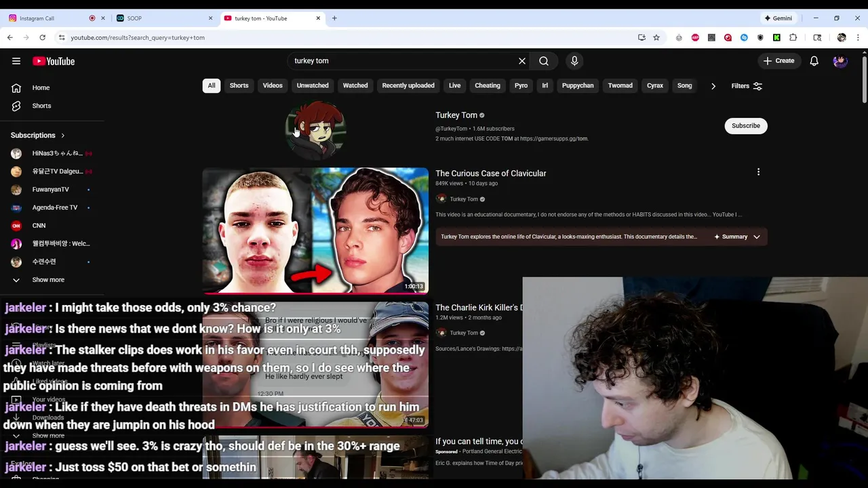The height and width of the screenshot is (488, 868).
Task: Bookmark this page with the star icon
Action: click(656, 37)
